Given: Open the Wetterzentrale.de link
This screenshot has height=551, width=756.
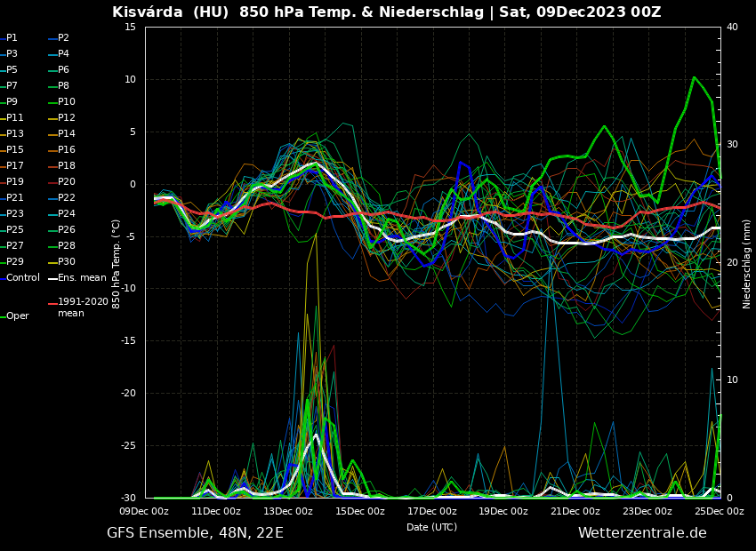Looking at the screenshot, I should click(x=642, y=533).
